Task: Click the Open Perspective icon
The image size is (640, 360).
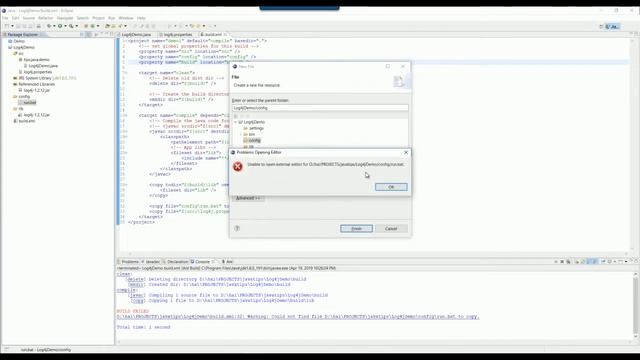Action: click(601, 27)
